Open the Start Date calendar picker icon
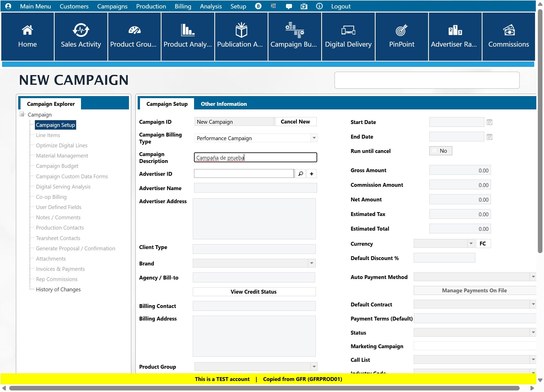Viewport: 544px width, 392px height. 489,122
